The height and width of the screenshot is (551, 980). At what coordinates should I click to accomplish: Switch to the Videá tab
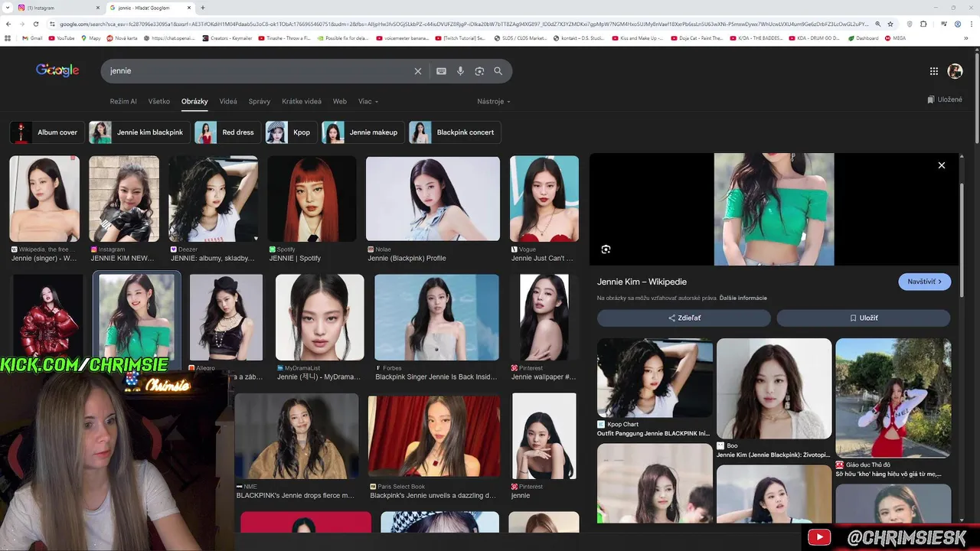[228, 101]
